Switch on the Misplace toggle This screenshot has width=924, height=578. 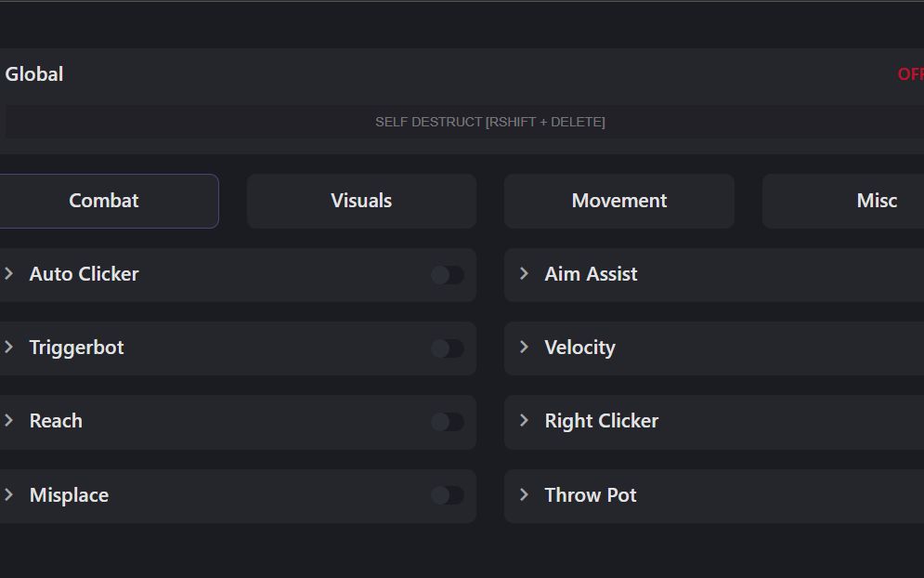point(447,495)
